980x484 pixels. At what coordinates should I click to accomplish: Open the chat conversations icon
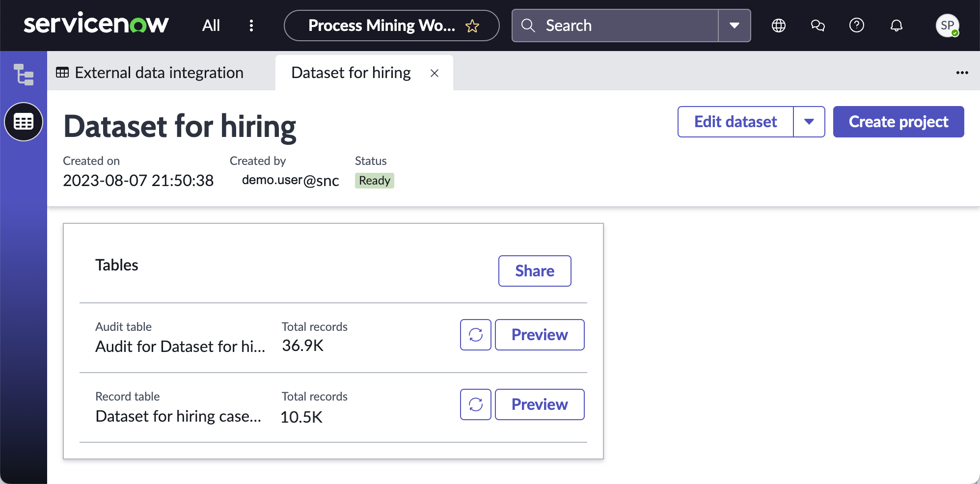coord(818,26)
